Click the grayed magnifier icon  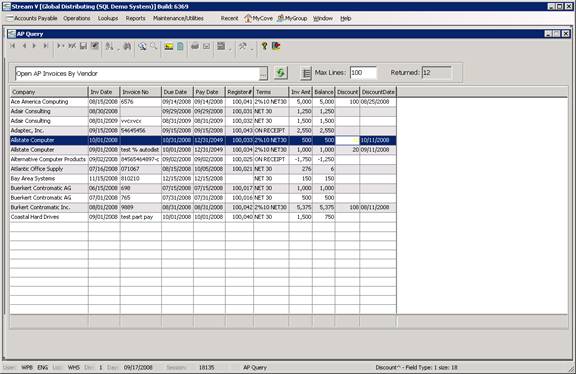point(154,46)
